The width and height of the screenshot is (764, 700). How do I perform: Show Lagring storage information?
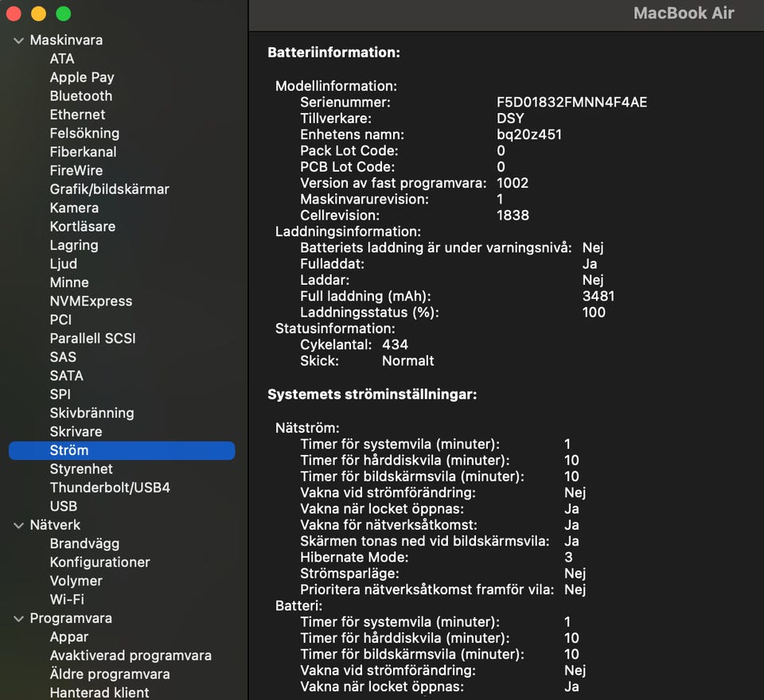74,245
